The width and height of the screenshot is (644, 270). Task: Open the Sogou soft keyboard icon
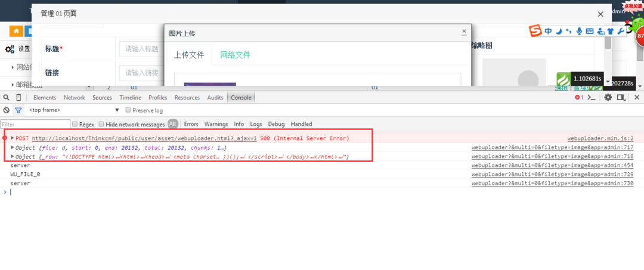click(x=589, y=31)
